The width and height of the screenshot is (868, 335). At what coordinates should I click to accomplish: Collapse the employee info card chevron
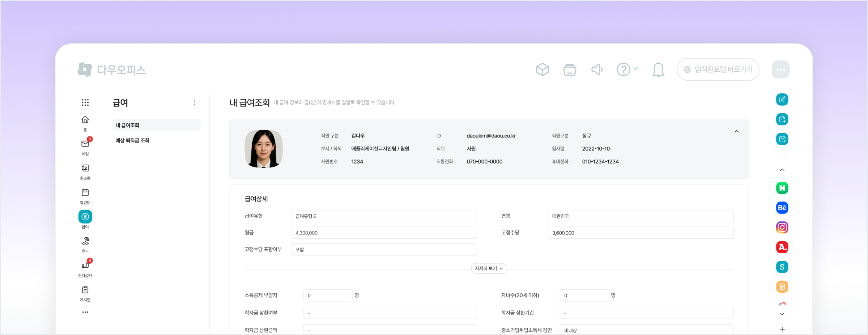736,131
